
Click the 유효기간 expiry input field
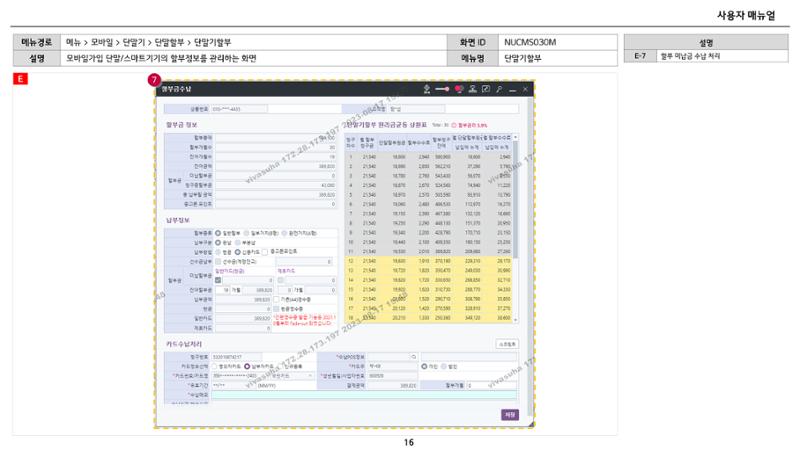pos(233,386)
